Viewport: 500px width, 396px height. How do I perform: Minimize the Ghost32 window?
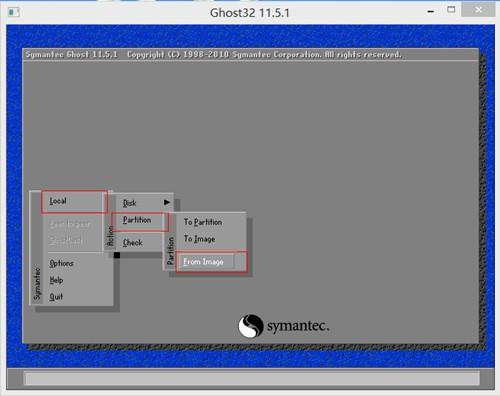431,11
